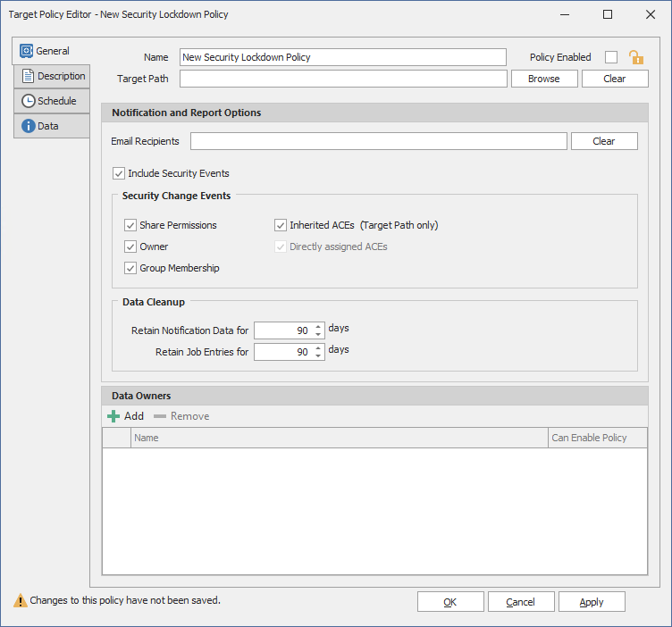This screenshot has width=672, height=627.
Task: Uncheck Include Security Events
Action: [x=119, y=173]
